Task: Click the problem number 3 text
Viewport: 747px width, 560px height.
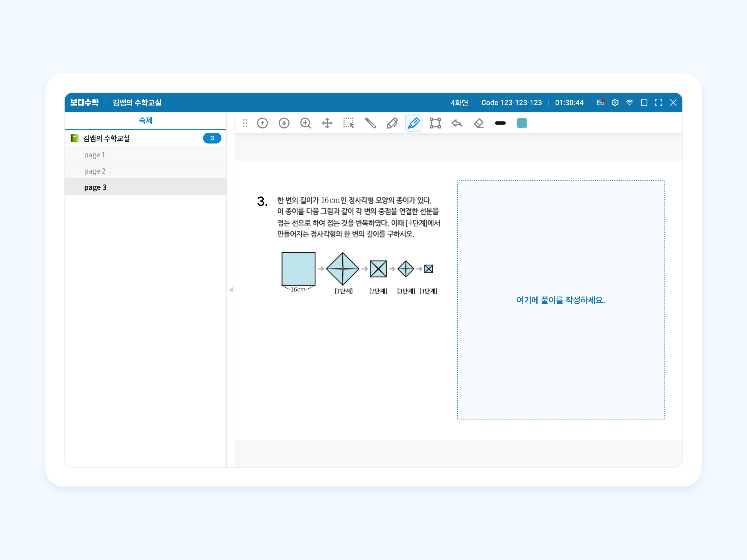Action: point(262,201)
